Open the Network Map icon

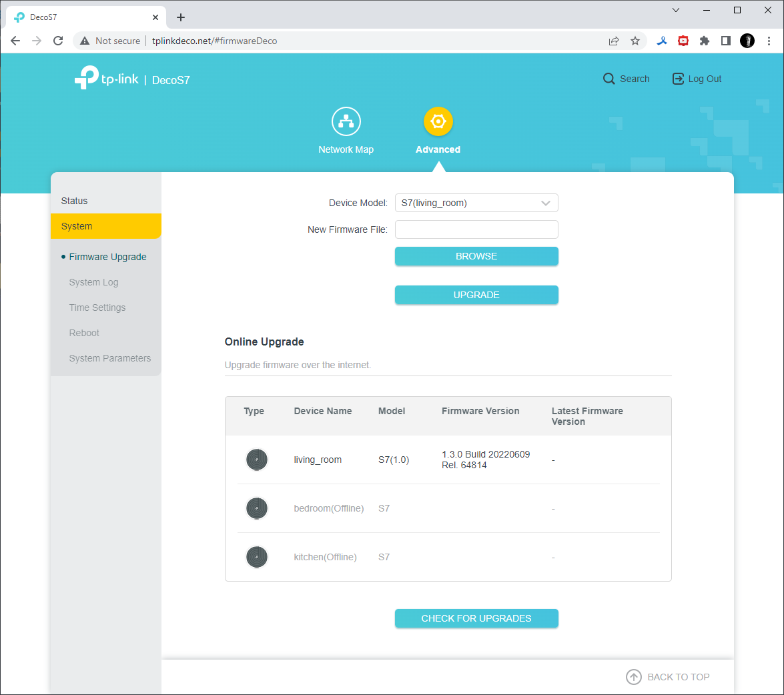coord(346,121)
